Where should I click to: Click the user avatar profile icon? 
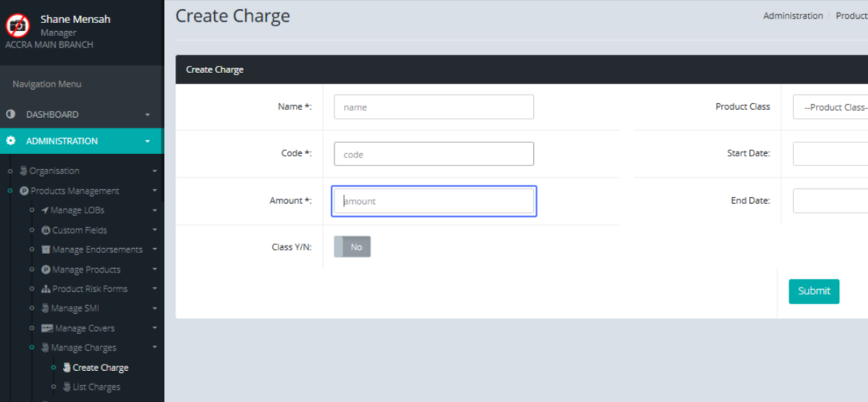17,26
